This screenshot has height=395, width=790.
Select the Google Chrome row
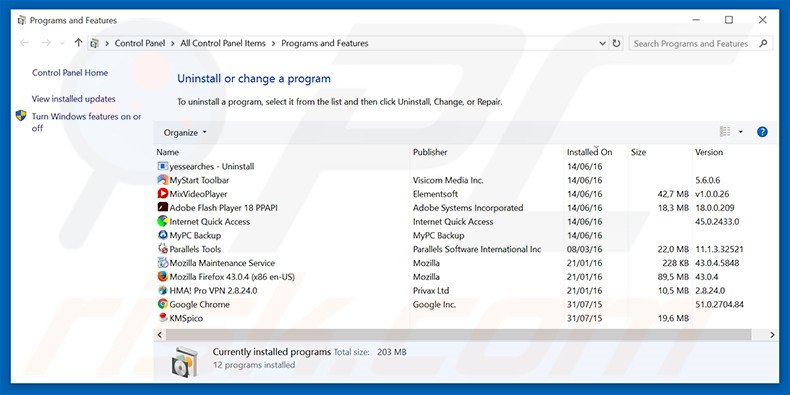[x=466, y=304]
